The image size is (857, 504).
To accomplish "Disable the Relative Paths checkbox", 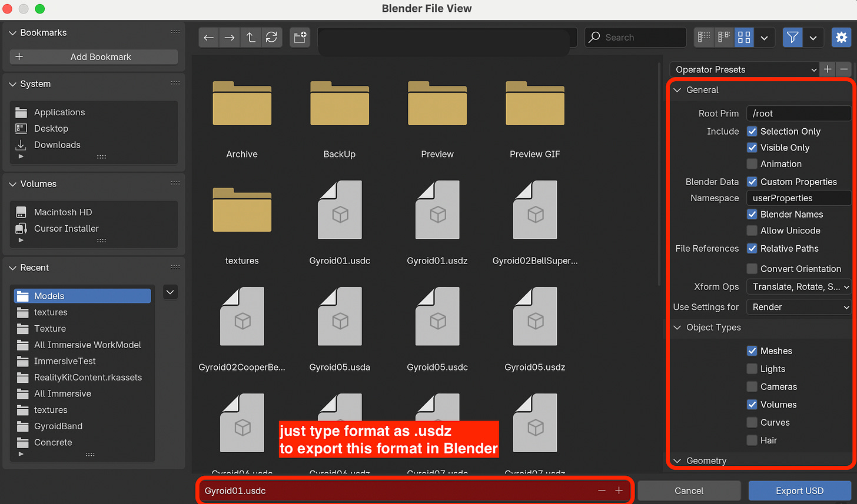I will click(x=752, y=248).
